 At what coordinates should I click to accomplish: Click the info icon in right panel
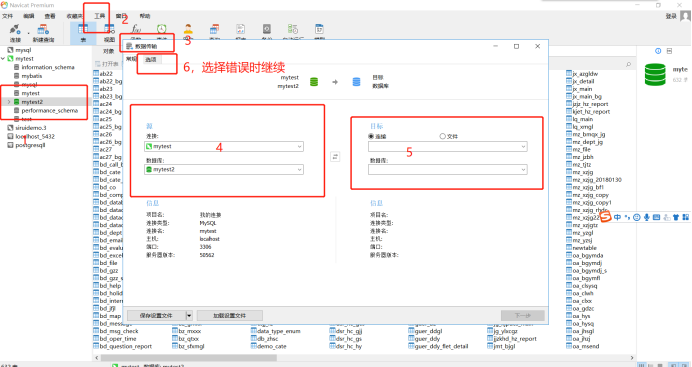point(658,51)
